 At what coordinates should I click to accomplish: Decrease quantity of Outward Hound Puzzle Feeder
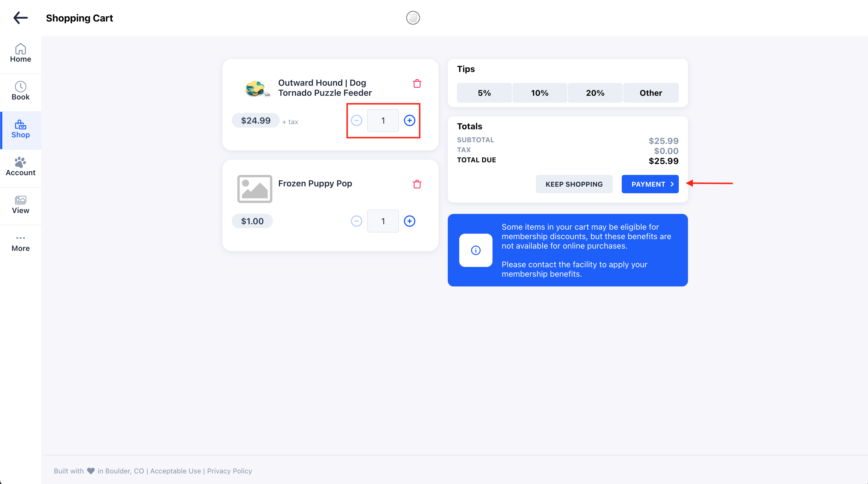click(x=357, y=120)
